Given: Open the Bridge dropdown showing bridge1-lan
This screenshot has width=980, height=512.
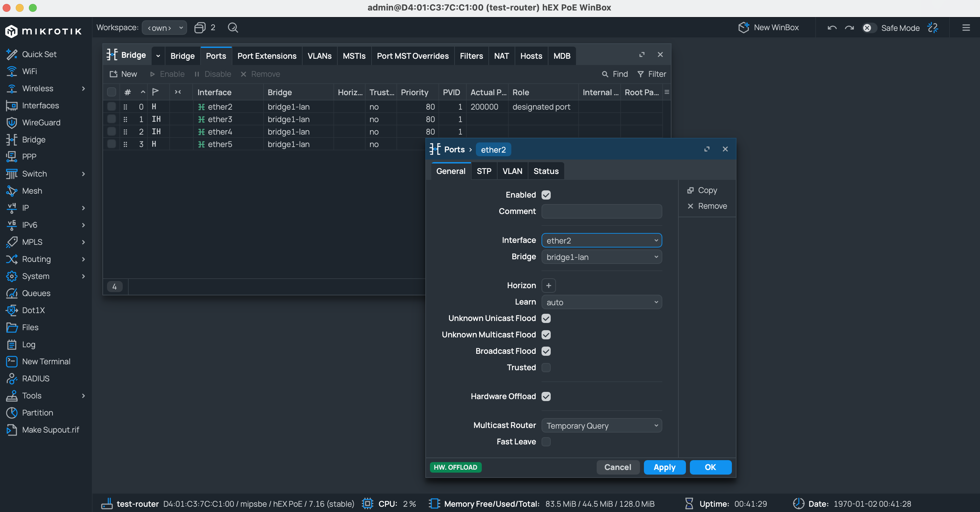Looking at the screenshot, I should 602,257.
